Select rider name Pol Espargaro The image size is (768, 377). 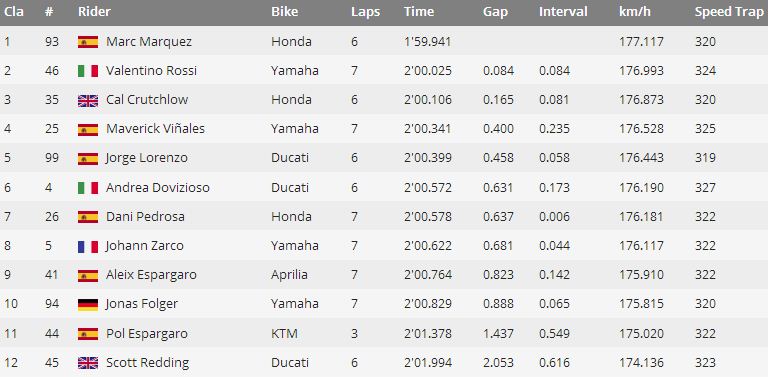click(x=146, y=333)
